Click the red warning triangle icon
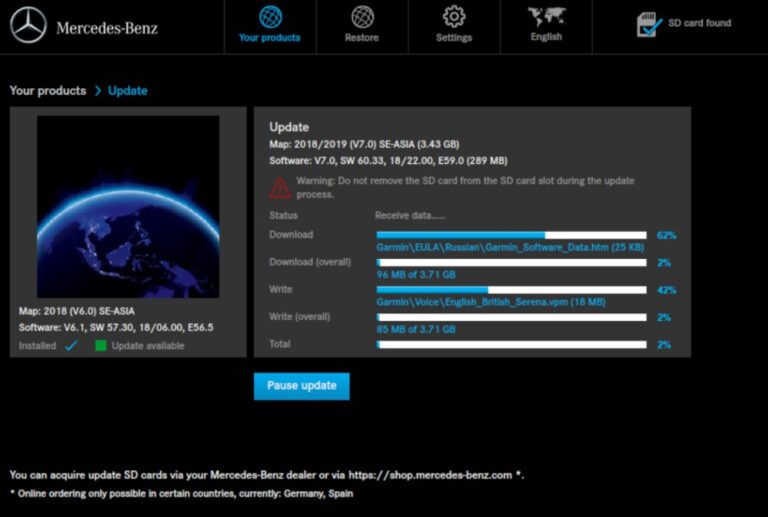 [x=280, y=187]
